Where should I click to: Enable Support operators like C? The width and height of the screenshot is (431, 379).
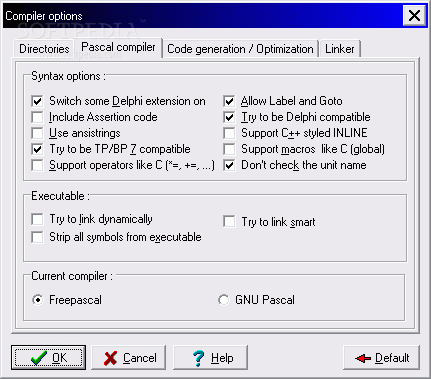tap(37, 165)
